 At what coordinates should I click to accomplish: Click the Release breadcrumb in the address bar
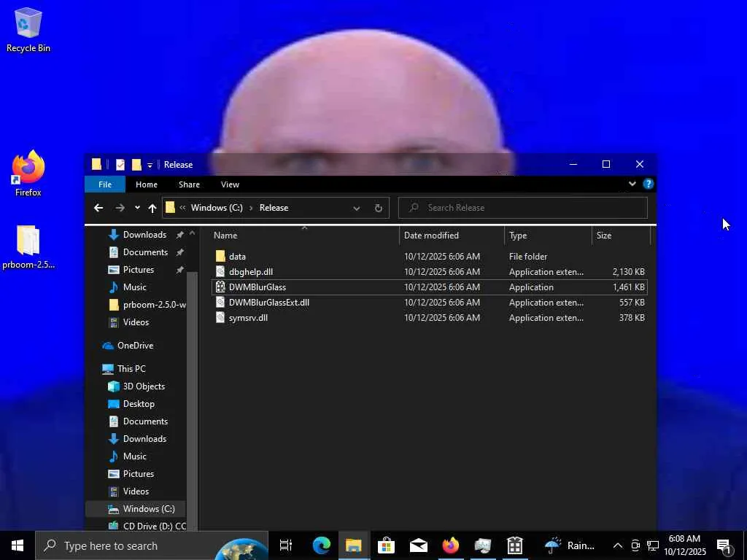pyautogui.click(x=274, y=208)
